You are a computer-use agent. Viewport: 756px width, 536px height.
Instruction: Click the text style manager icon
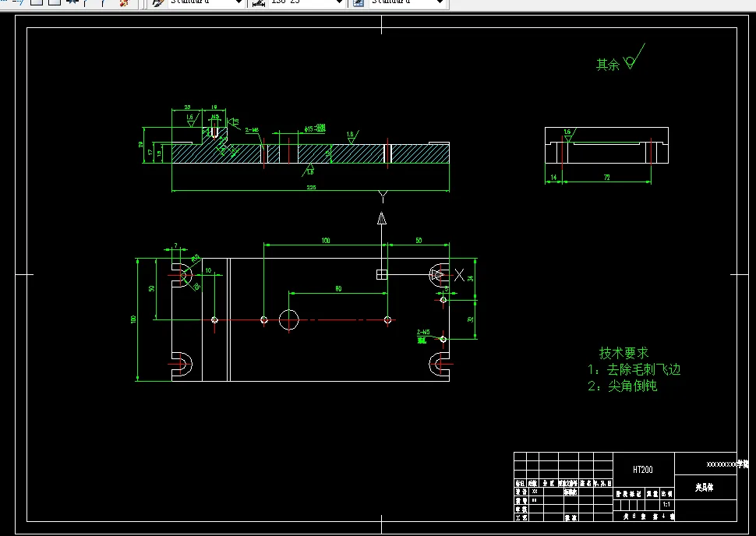157,3
